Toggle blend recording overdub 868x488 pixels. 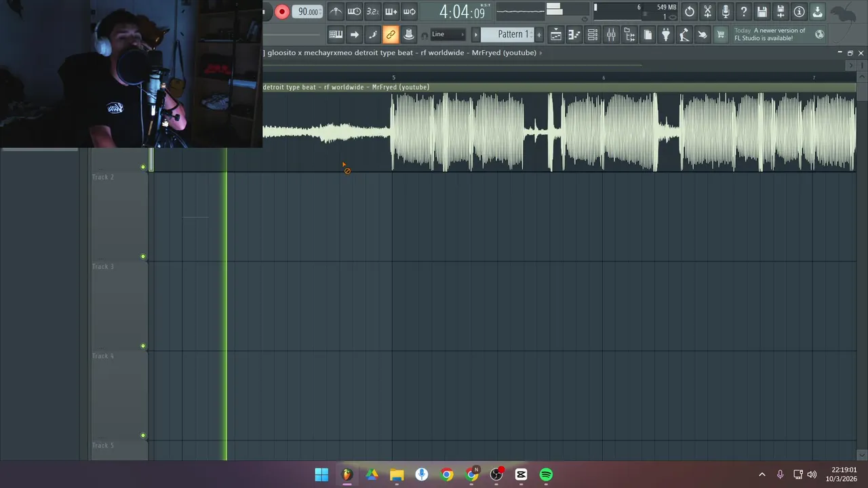click(x=391, y=12)
